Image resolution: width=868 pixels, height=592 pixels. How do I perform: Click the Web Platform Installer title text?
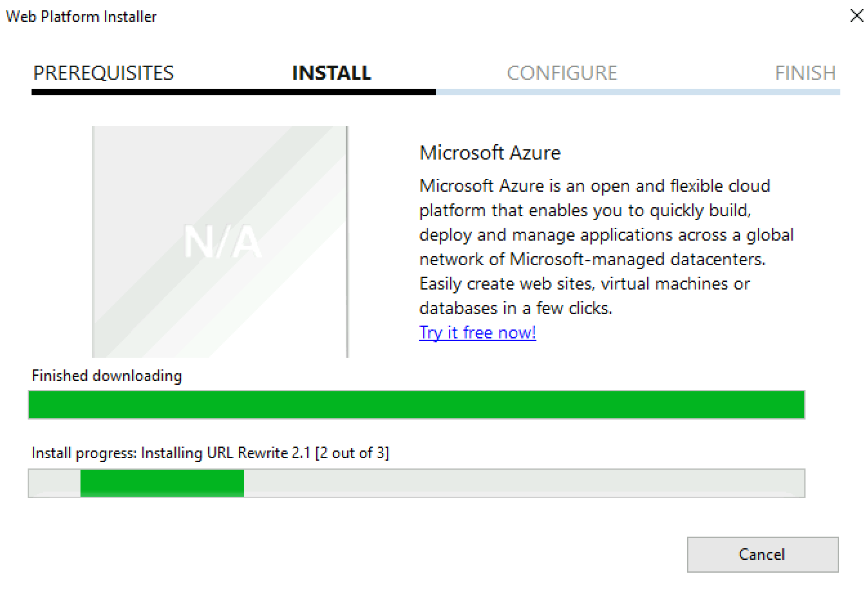(x=81, y=17)
